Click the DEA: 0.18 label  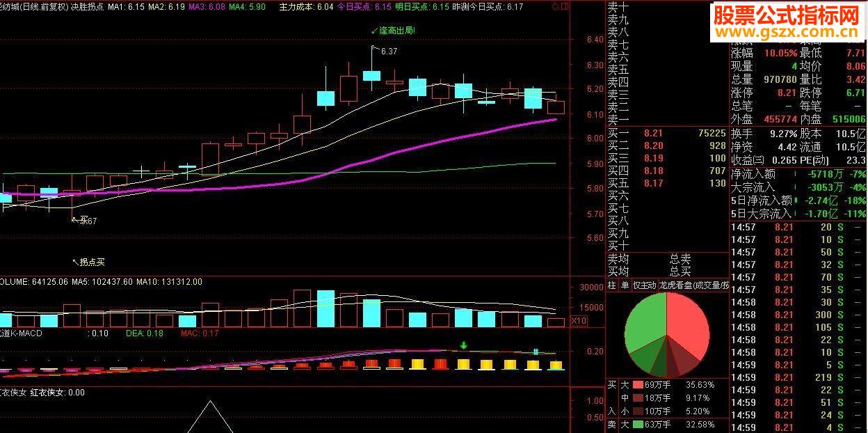(144, 333)
